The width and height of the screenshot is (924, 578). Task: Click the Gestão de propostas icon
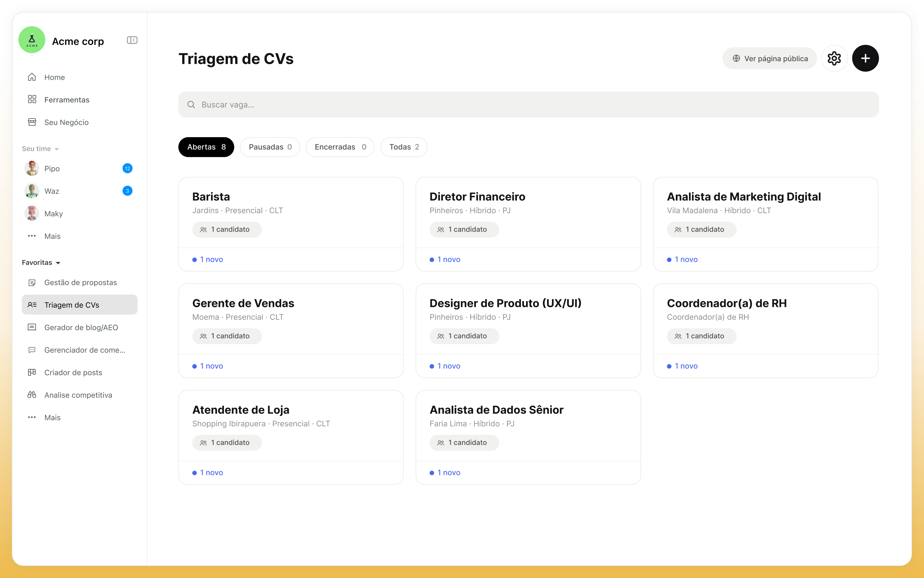click(32, 283)
